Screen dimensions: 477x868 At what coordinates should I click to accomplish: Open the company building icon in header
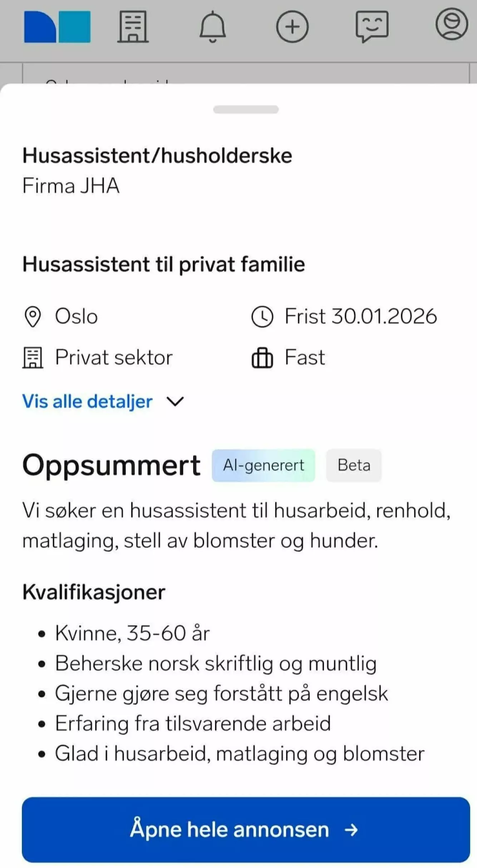[133, 27]
